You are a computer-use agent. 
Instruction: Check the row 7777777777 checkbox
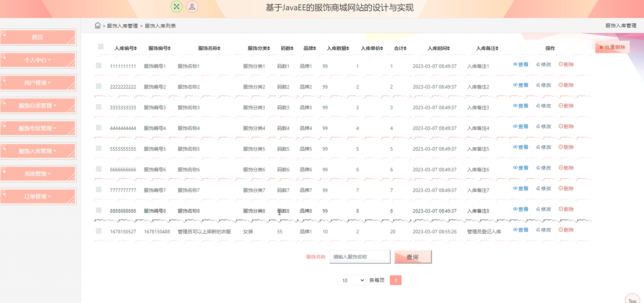coord(99,190)
